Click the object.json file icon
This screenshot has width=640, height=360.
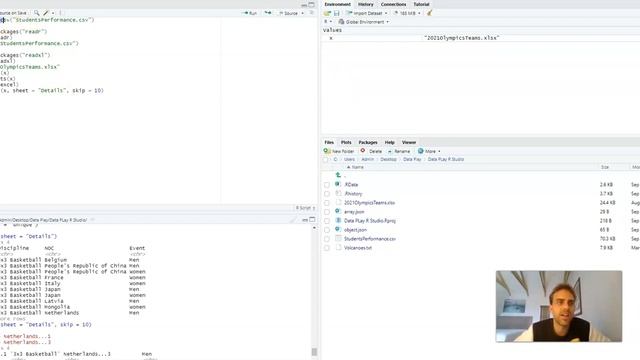click(x=338, y=229)
